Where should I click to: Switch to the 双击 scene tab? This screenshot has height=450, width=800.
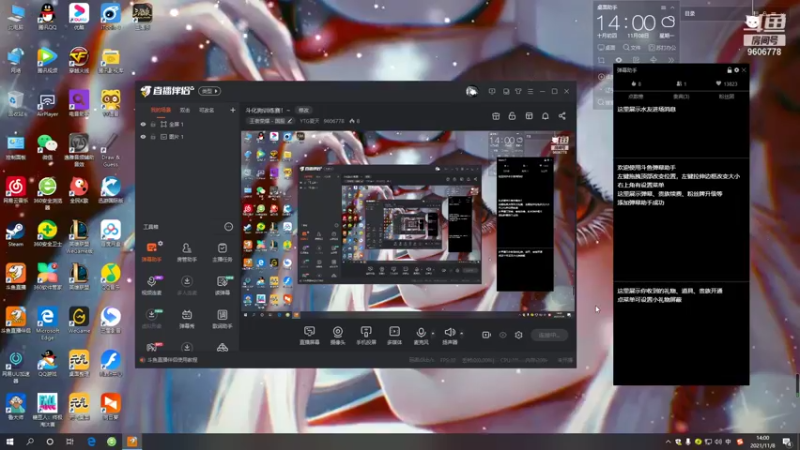185,110
